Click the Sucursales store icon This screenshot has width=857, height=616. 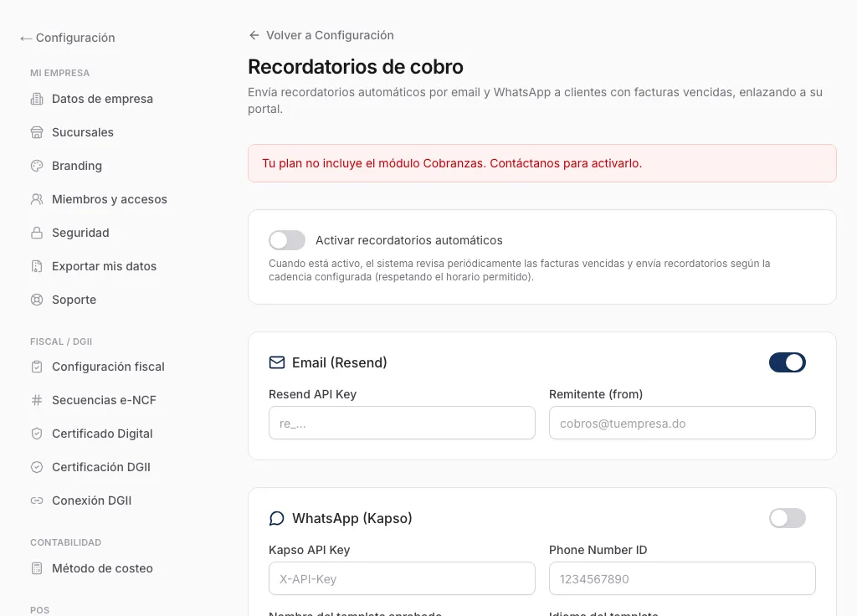(x=37, y=132)
